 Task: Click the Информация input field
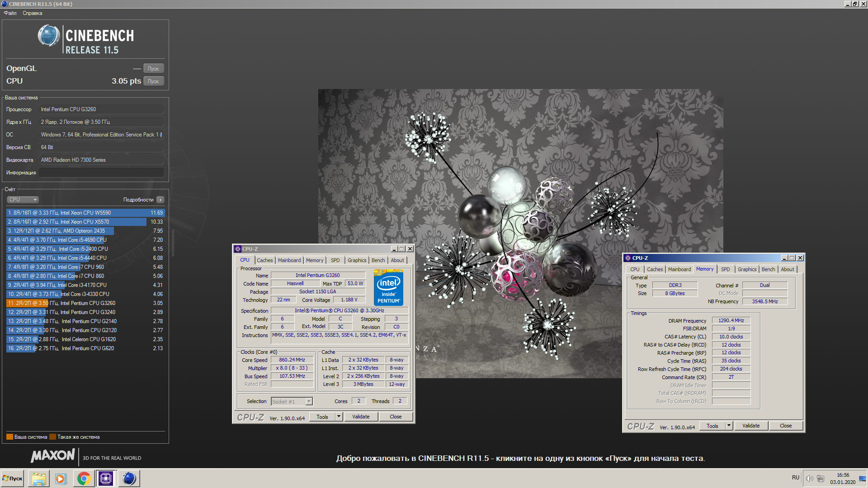pyautogui.click(x=101, y=173)
